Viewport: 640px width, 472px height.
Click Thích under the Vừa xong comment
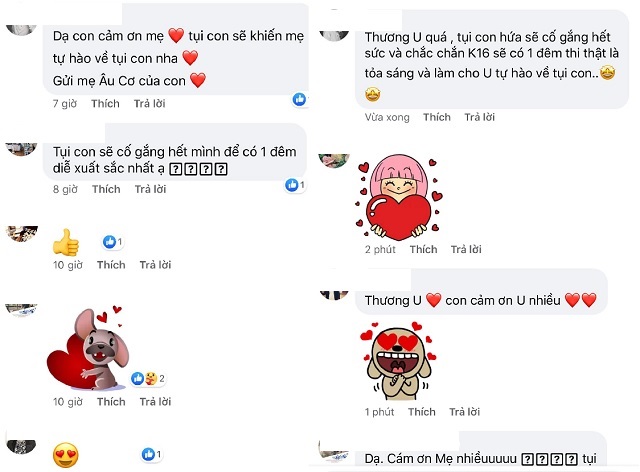pyautogui.click(x=437, y=118)
